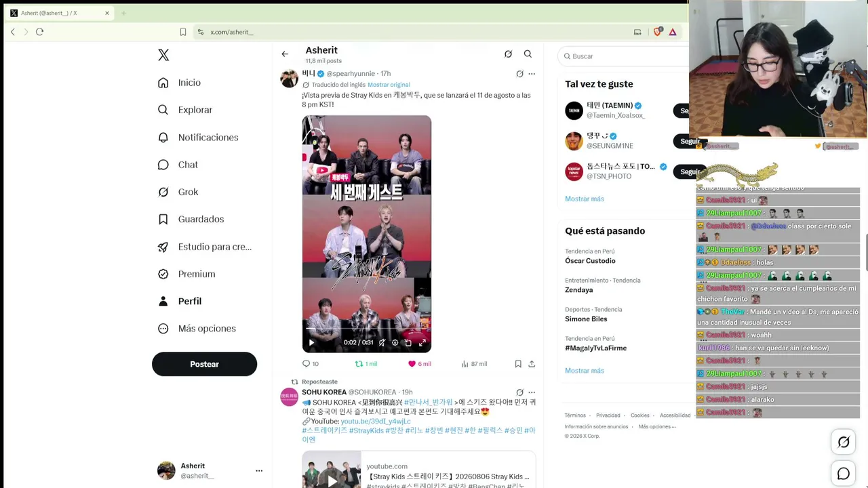
Task: Expand the video to fullscreen
Action: pyautogui.click(x=422, y=343)
